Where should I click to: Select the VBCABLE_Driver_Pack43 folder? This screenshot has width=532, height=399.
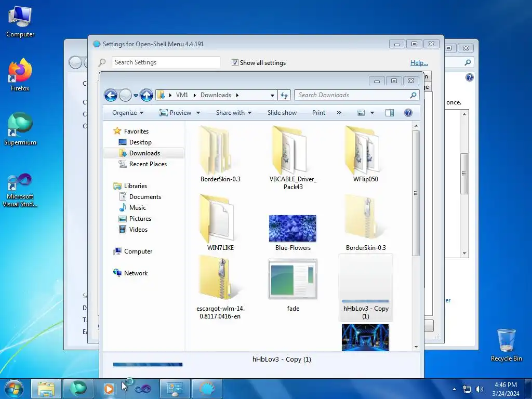click(293, 158)
